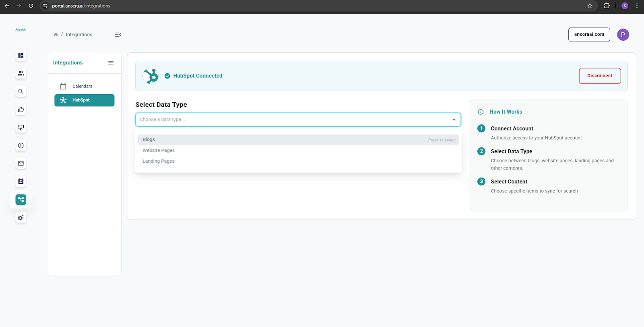
Task: Click the Select Content step title
Action: (x=509, y=182)
